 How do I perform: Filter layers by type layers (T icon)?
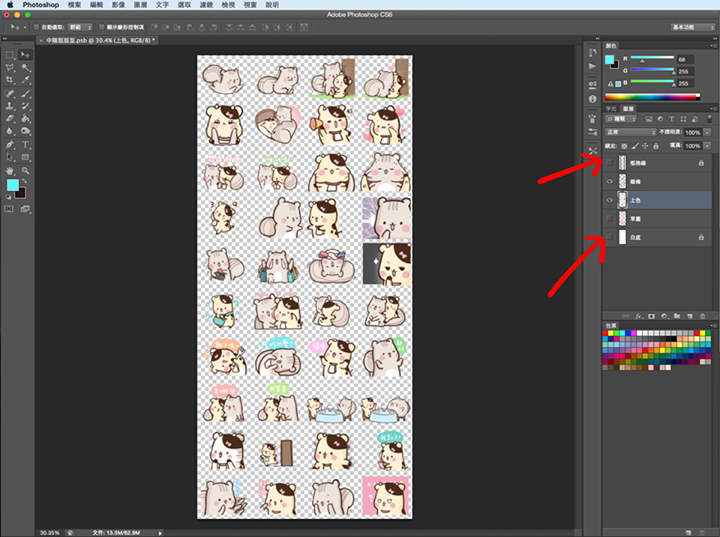click(x=671, y=119)
